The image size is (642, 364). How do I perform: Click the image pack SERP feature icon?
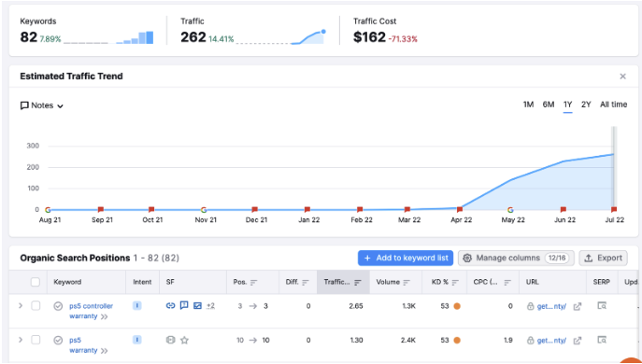point(197,305)
